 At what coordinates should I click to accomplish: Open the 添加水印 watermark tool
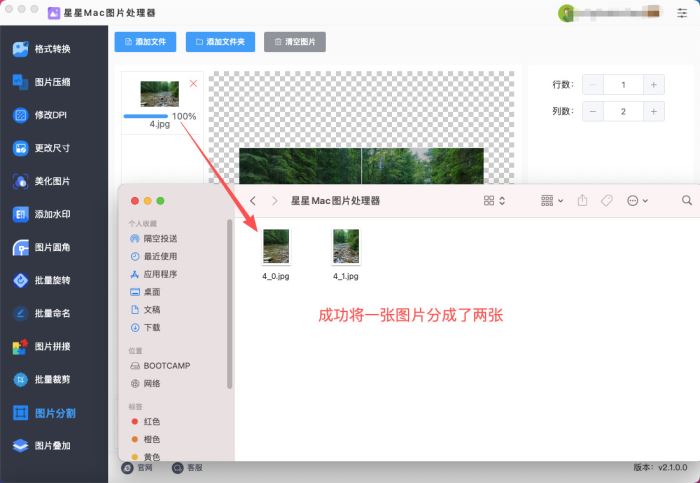pos(42,214)
